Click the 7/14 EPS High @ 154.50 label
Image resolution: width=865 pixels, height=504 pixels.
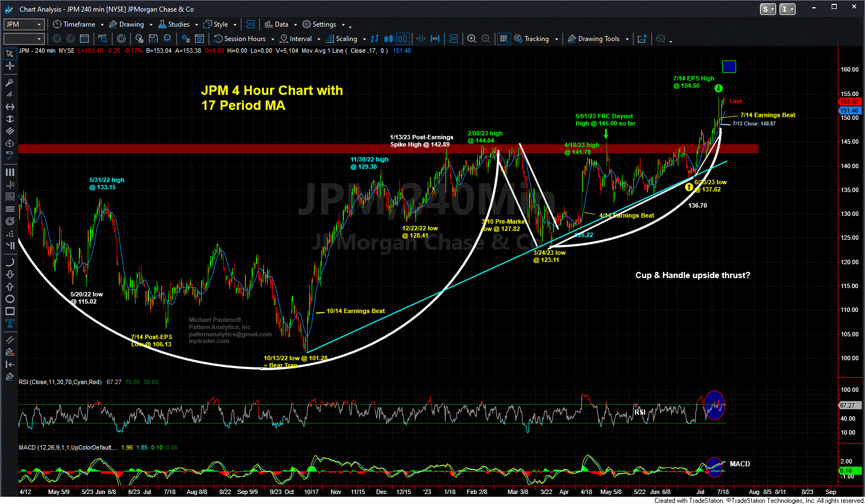click(693, 82)
